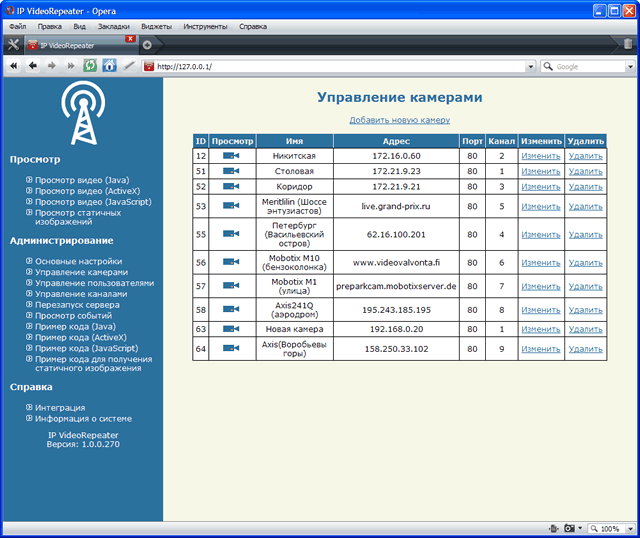
Task: View camera Петербург video icon
Action: click(231, 234)
